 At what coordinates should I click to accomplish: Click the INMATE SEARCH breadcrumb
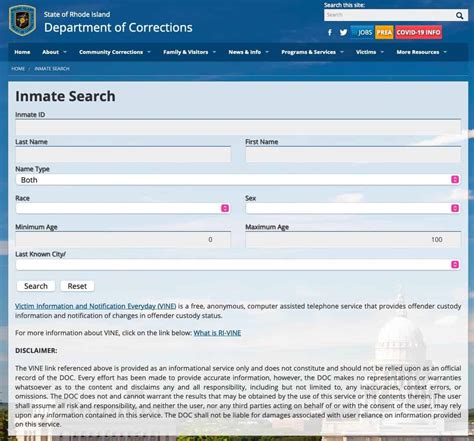point(52,69)
